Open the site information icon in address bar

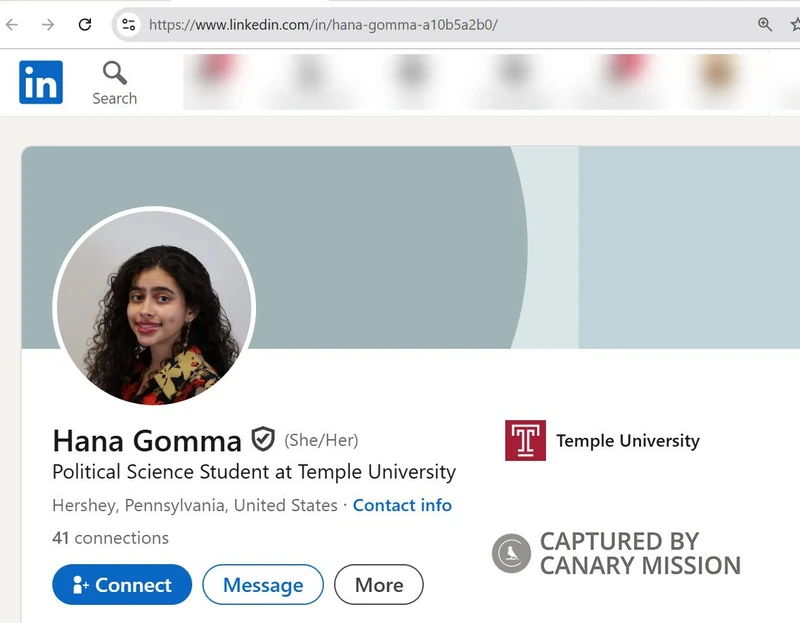tap(128, 25)
